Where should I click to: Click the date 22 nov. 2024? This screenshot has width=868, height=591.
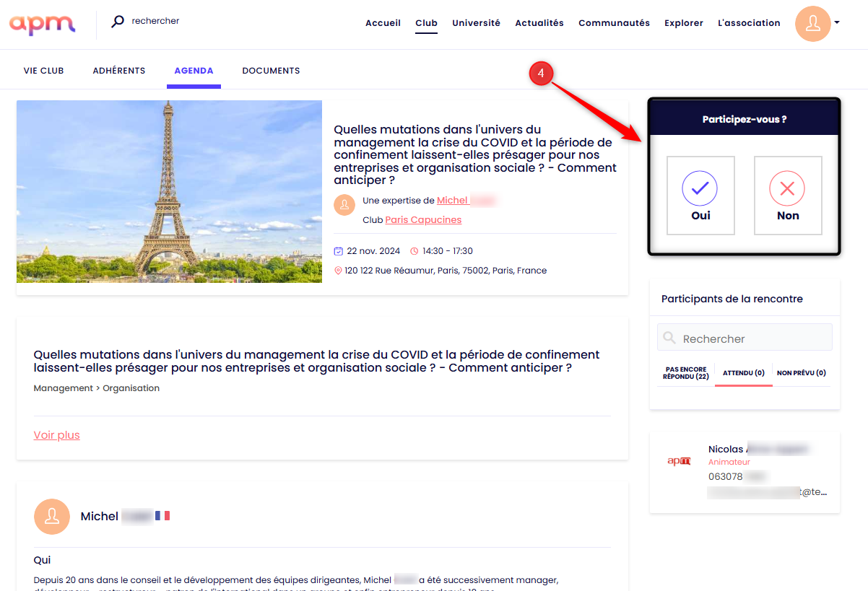point(373,251)
